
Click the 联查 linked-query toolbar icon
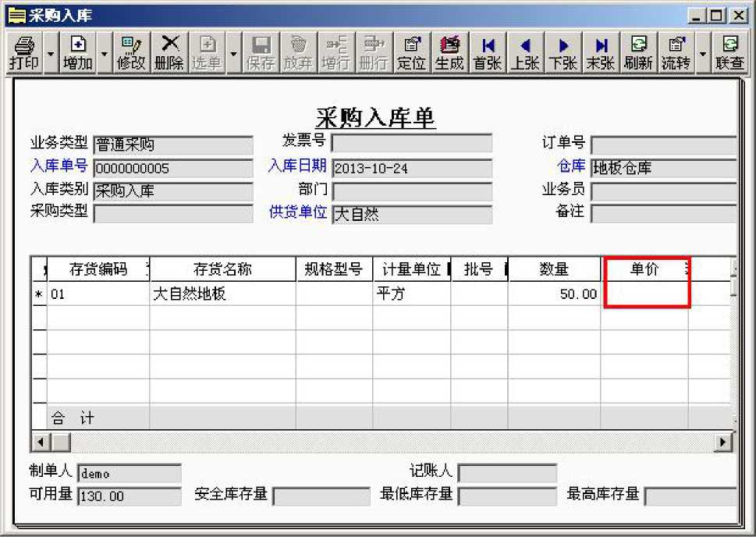730,52
